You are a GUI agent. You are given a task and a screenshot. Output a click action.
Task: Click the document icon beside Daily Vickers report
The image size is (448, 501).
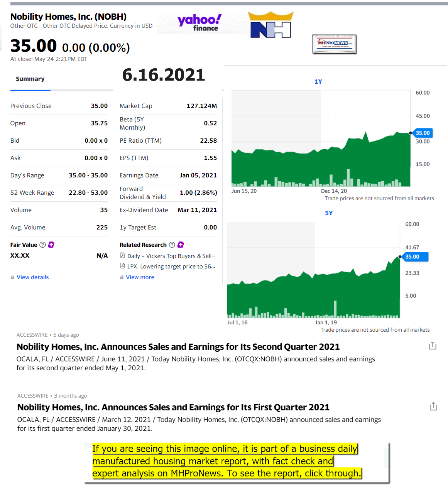click(x=122, y=256)
